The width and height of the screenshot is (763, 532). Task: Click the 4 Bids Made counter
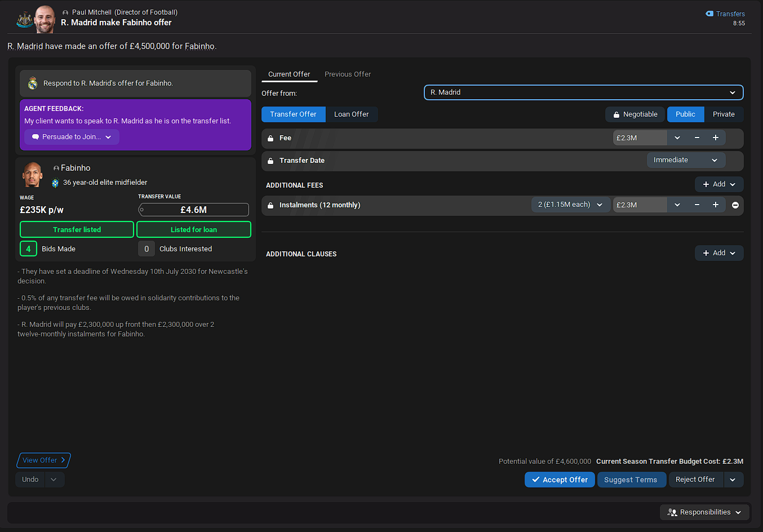point(28,249)
